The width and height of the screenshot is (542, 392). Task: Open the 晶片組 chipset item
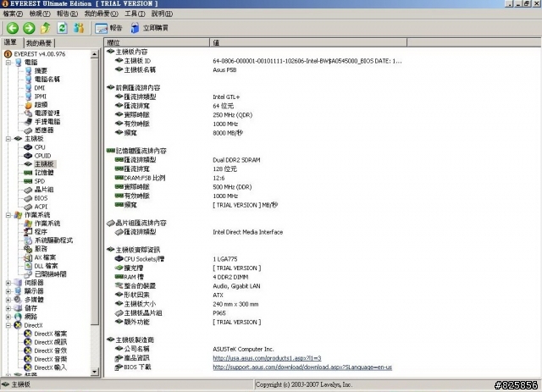(x=44, y=190)
